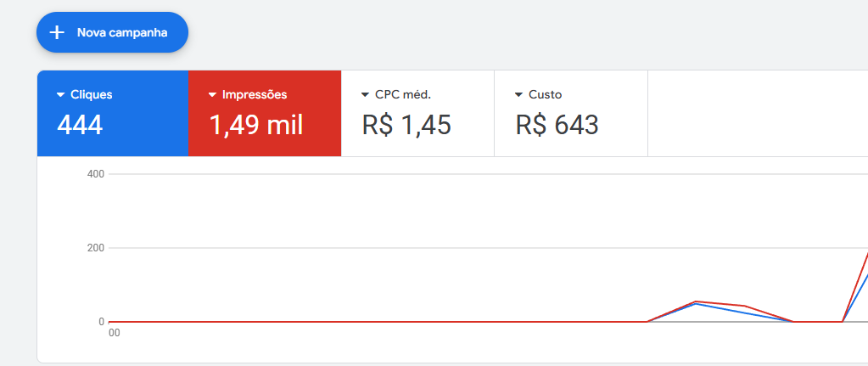
Task: Open the CPC méd. dropdown arrow
Action: (366, 95)
